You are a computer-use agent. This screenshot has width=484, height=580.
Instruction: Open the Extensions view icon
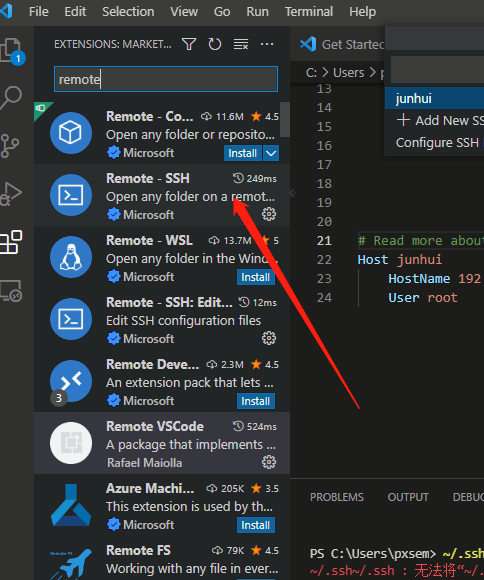coord(11,242)
